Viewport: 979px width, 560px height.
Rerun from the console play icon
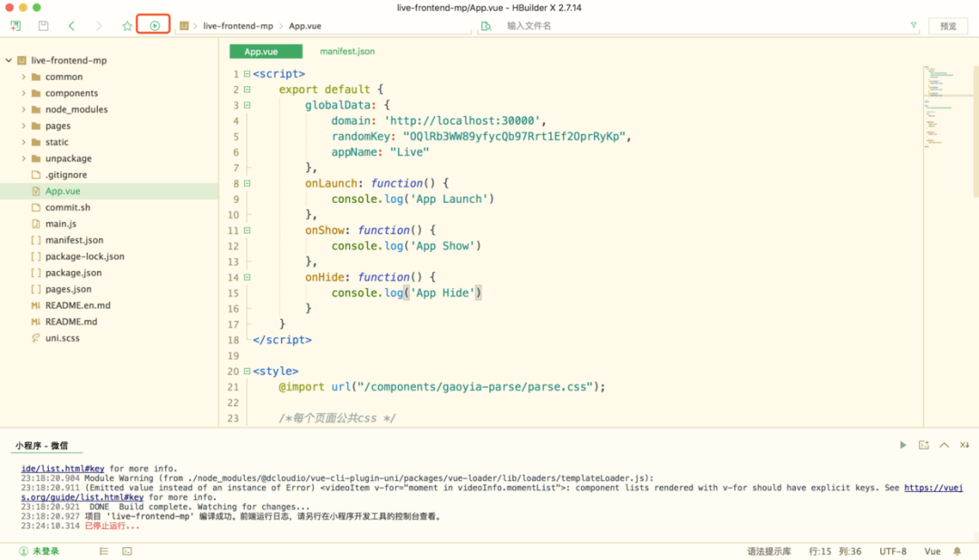[x=903, y=445]
